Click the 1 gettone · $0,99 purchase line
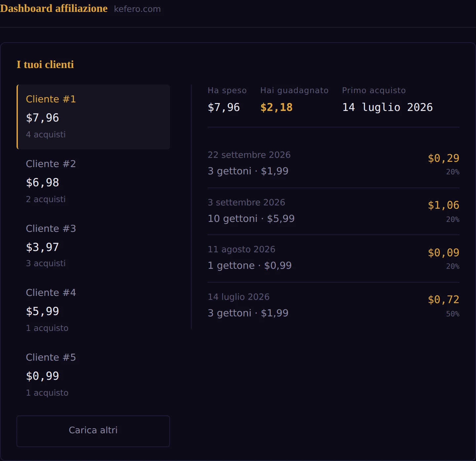476x461 pixels. click(x=250, y=266)
